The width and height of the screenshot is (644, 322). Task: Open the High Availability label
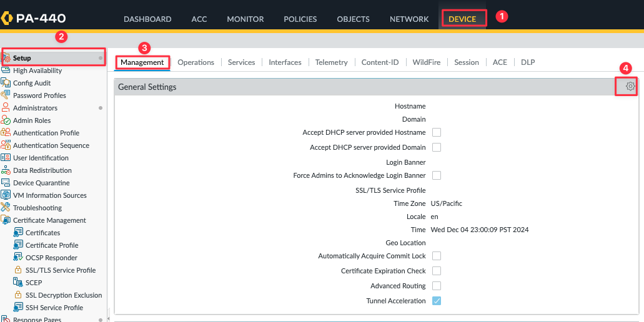[x=37, y=71]
